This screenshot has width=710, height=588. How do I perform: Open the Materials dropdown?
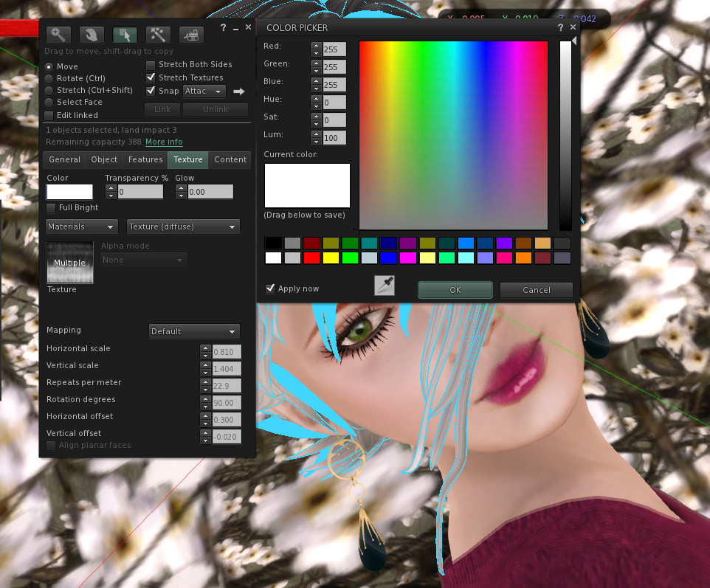(x=82, y=226)
